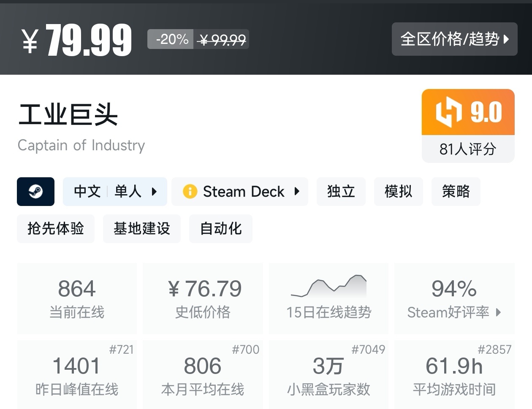532x409 pixels.
Task: Select the 抢先体验 tag
Action: (56, 228)
